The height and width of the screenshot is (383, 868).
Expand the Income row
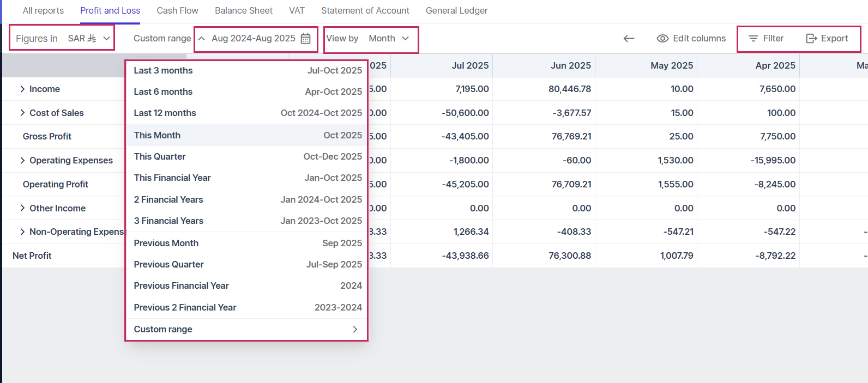pyautogui.click(x=22, y=89)
